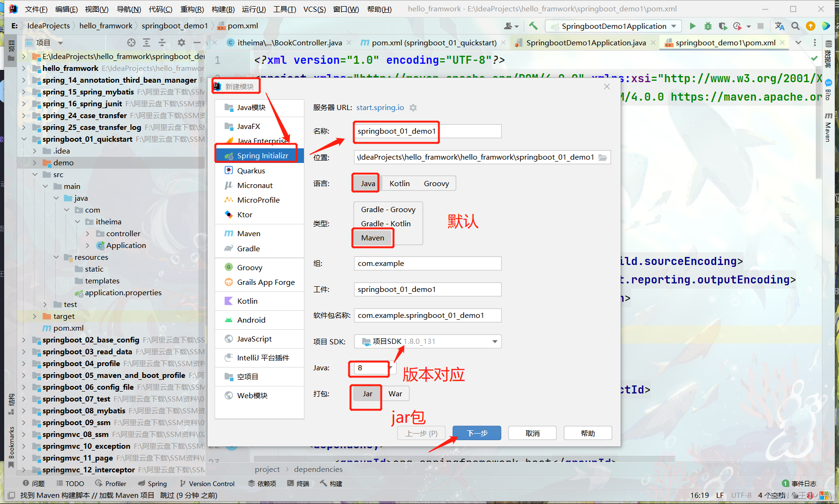Open the 文件(F) menu
This screenshot has width=839, height=504.
(x=36, y=9)
